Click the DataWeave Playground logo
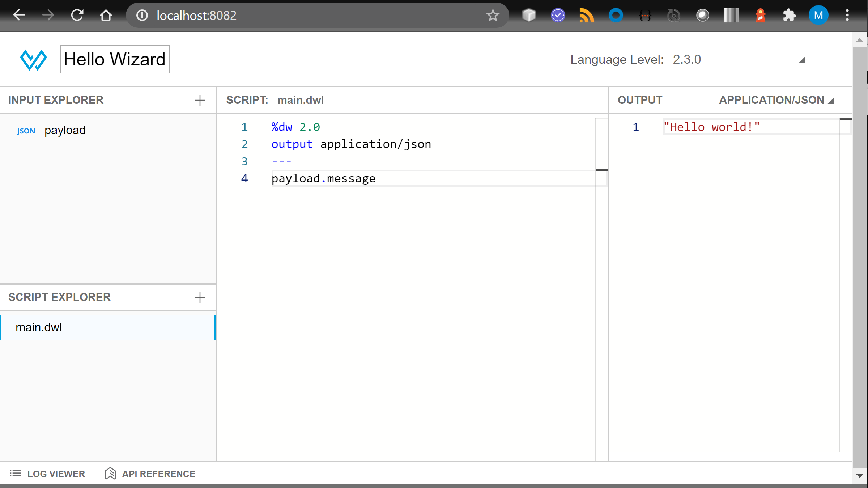 [x=33, y=59]
